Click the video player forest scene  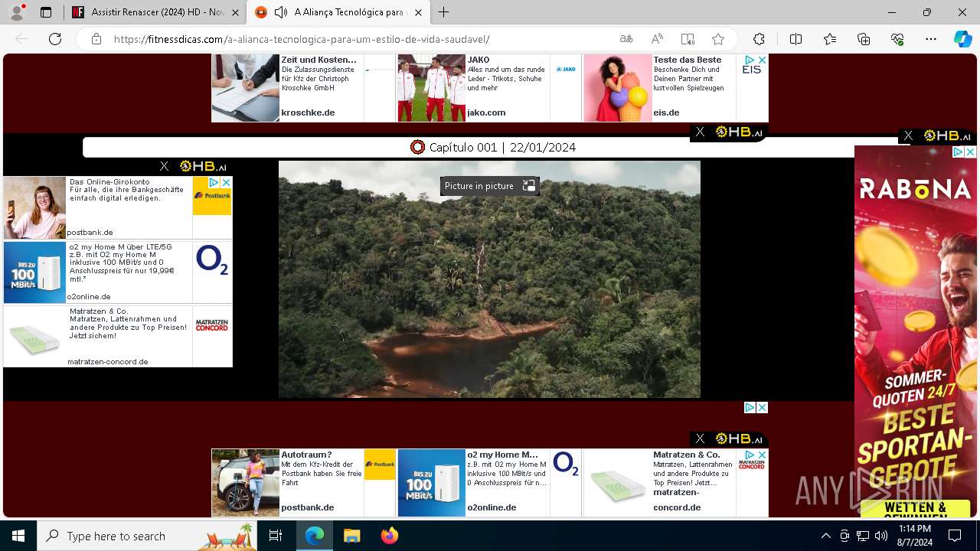click(x=489, y=279)
